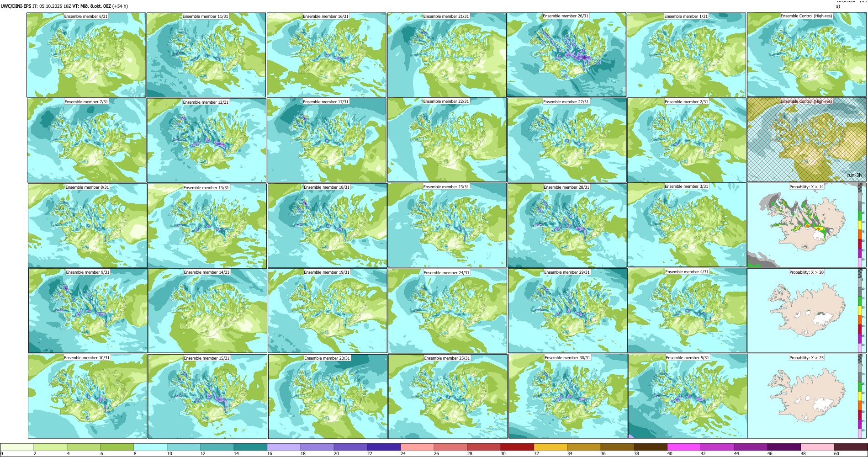Viewport: 868px width, 457px height.
Task: Open the Ensemble member 15/31 wind map
Action: 207,397
